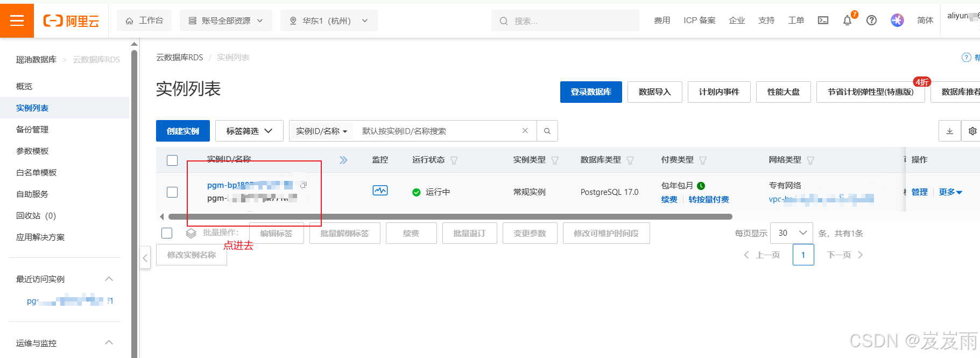Check the pgm-bp18 instance row checkbox
This screenshot has width=980, height=358.
click(172, 192)
